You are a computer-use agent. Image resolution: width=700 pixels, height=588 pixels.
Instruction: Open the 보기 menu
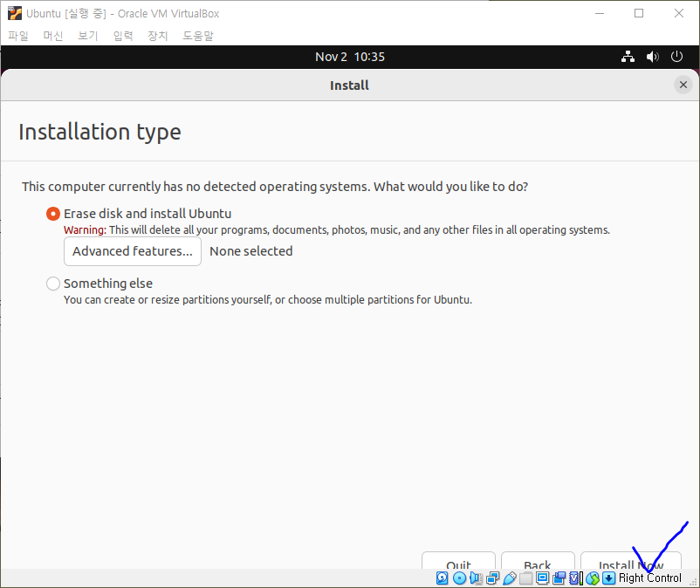(x=88, y=36)
